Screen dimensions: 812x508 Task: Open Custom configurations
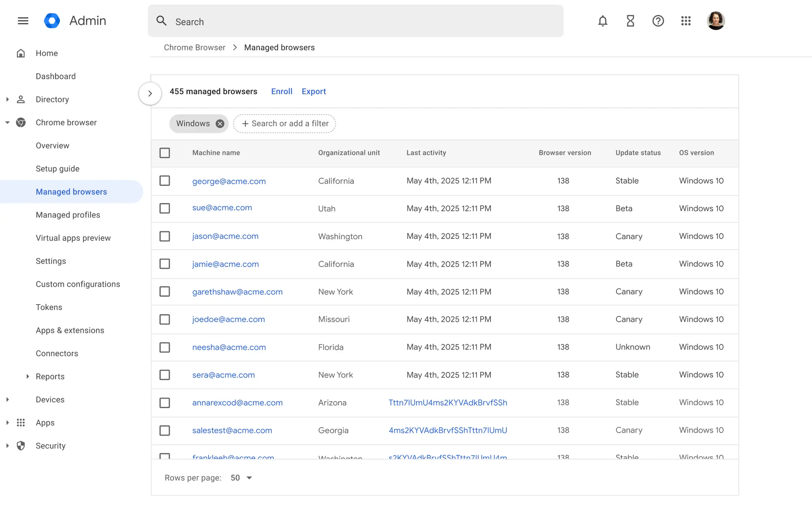[78, 284]
